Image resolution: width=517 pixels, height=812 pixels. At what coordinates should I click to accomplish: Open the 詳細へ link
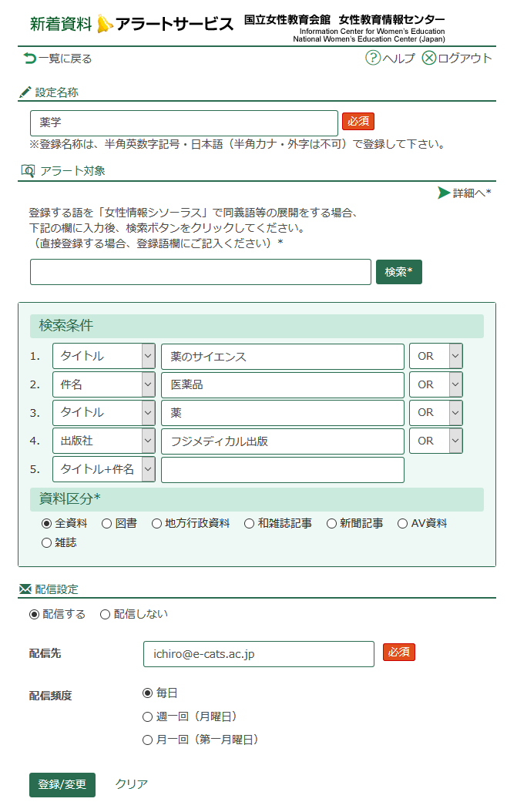pyautogui.click(x=472, y=193)
